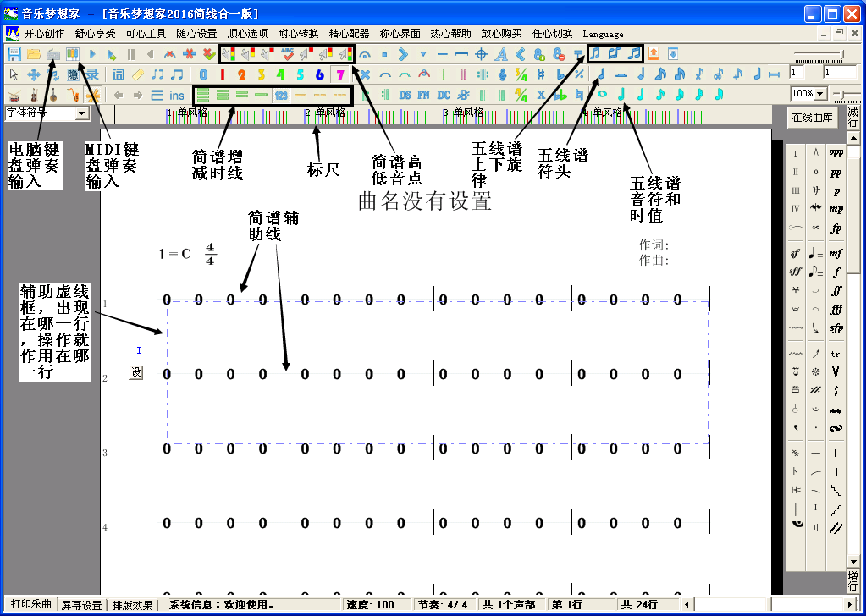The image size is (866, 616).
Task: Click the text letter A tool
Action: 501,54
